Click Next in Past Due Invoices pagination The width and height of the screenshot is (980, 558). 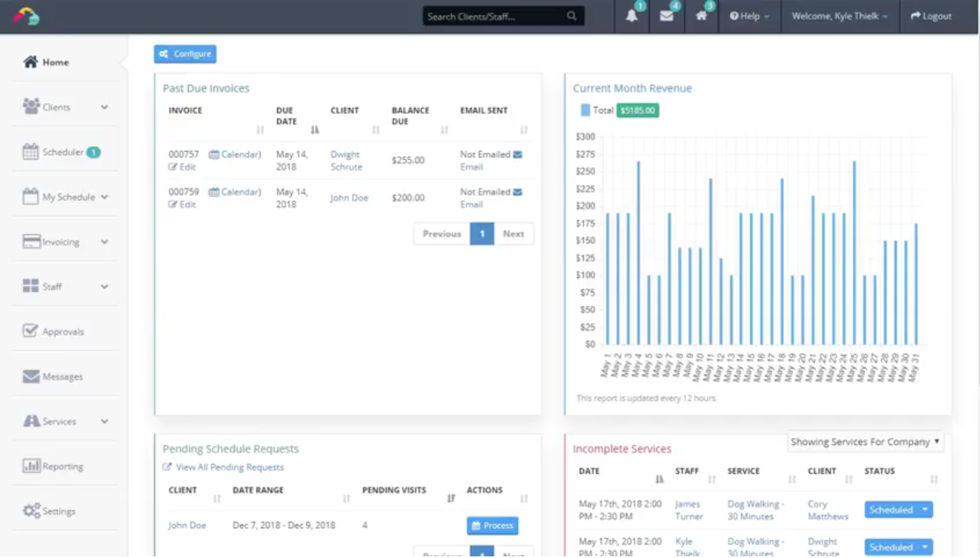513,234
